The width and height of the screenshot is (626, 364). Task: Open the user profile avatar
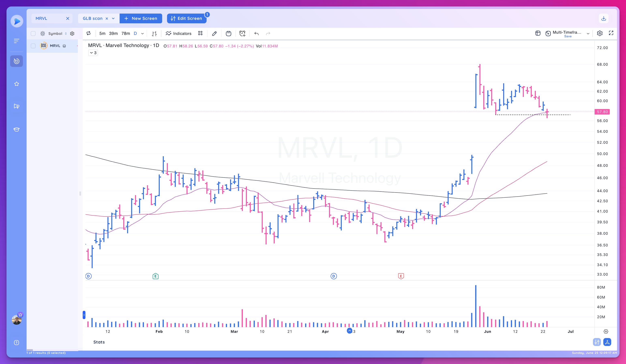coord(17,320)
